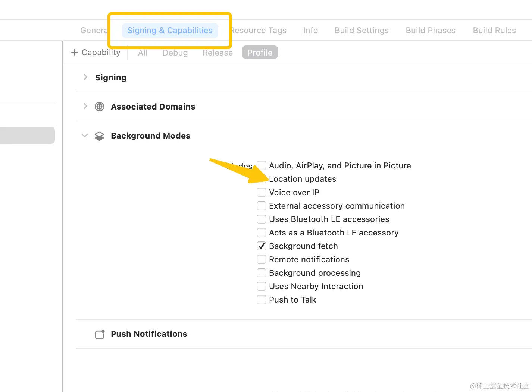
Task: Enable the Background processing mode
Action: pos(262,273)
